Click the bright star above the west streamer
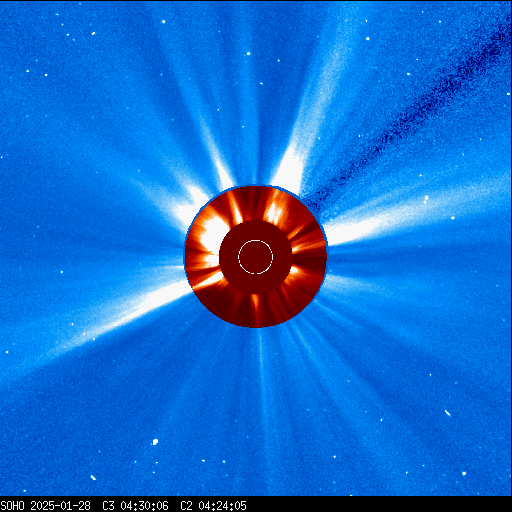Viewport: 512px width, 512px height. point(426,198)
